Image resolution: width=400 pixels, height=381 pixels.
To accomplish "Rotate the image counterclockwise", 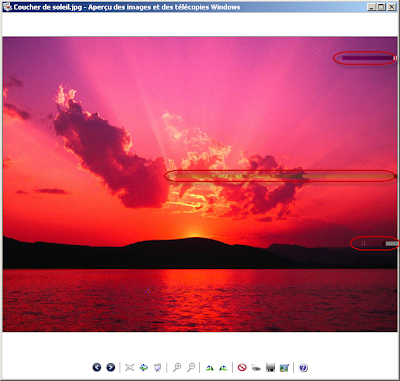I will tap(223, 368).
